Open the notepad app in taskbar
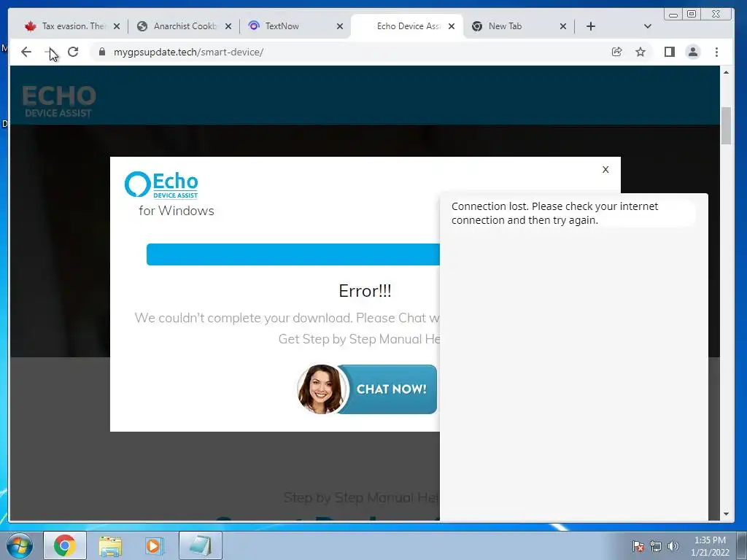The height and width of the screenshot is (560, 747). (x=201, y=545)
